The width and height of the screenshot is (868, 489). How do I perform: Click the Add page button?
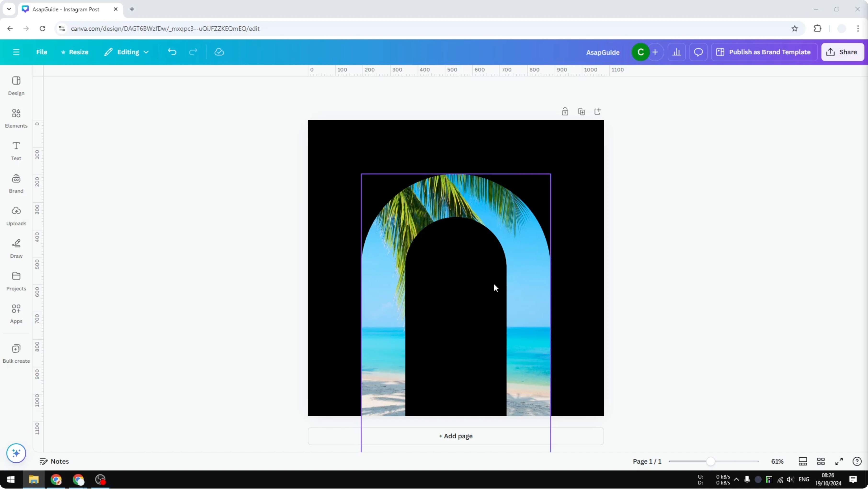tap(456, 436)
